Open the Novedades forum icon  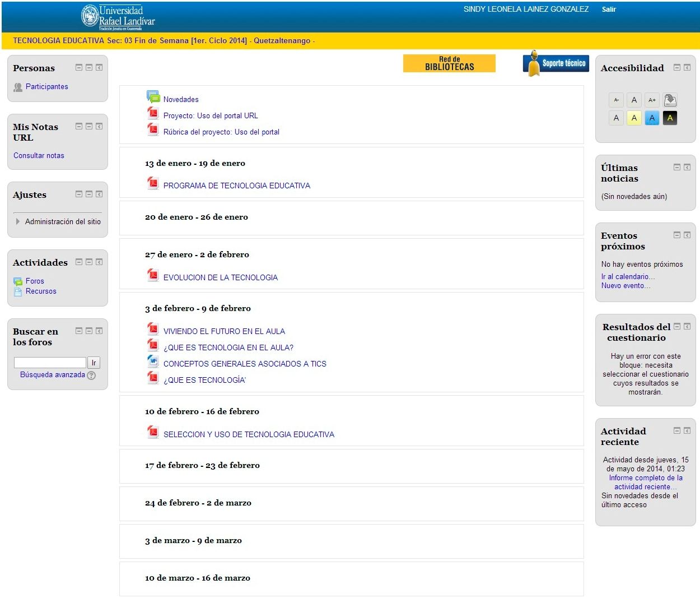click(x=153, y=96)
